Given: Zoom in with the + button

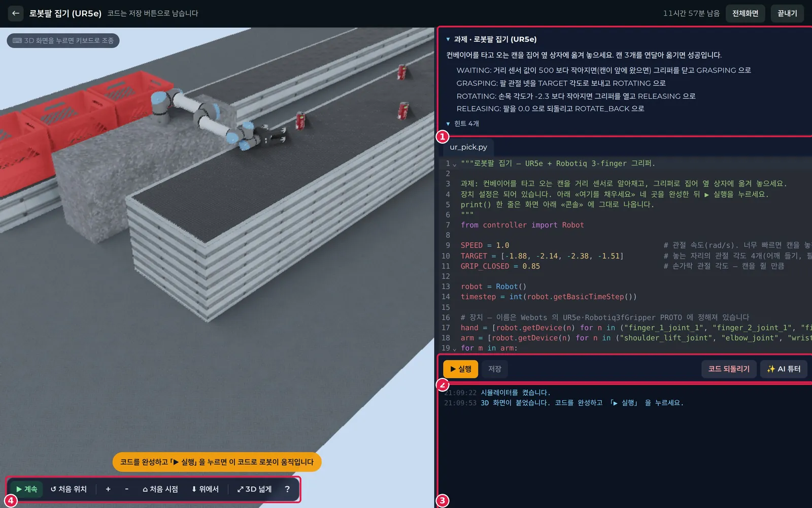Looking at the screenshot, I should pyautogui.click(x=108, y=489).
